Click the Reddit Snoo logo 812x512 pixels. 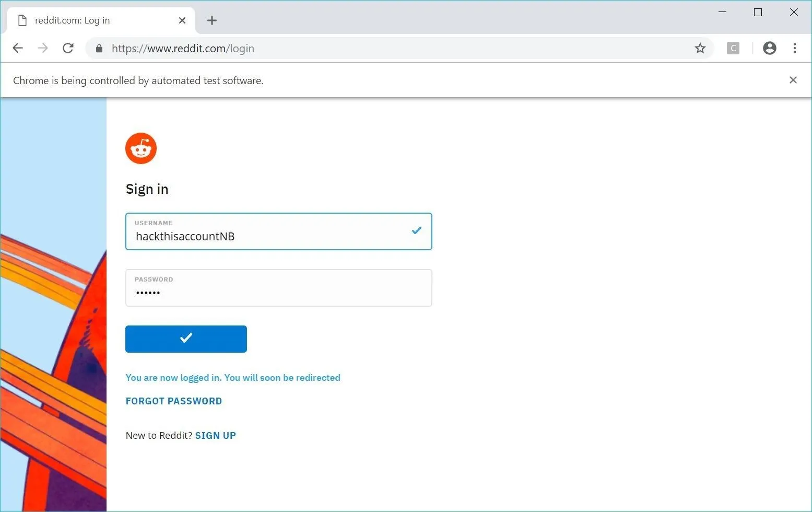pyautogui.click(x=141, y=148)
